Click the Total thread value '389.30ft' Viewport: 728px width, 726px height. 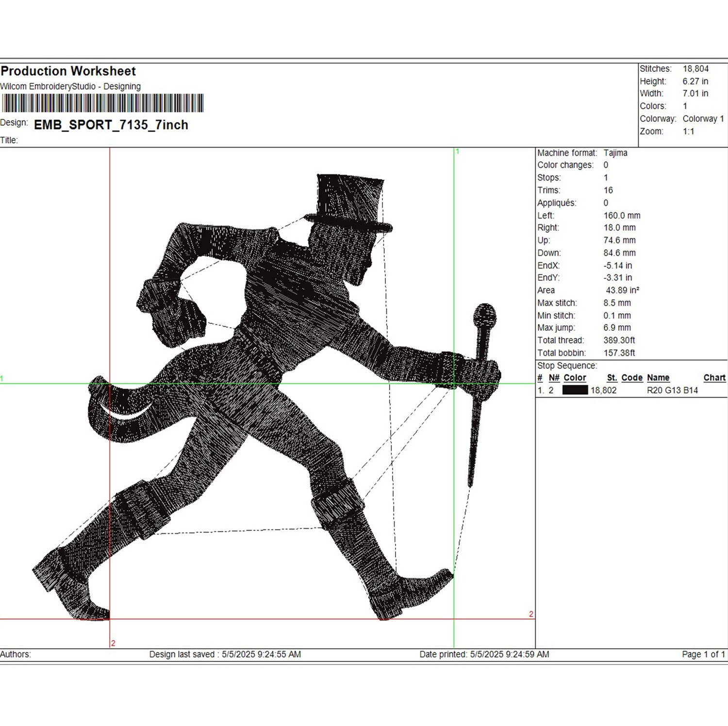point(619,340)
